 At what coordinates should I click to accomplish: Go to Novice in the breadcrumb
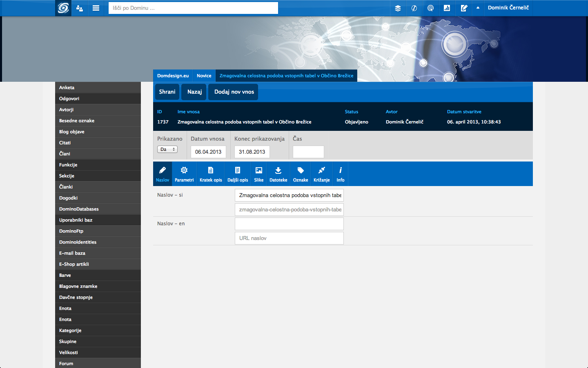click(204, 76)
